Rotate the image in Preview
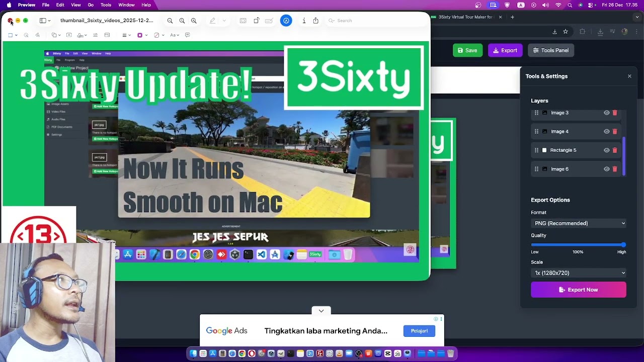This screenshot has height=362, width=644. [256, 21]
